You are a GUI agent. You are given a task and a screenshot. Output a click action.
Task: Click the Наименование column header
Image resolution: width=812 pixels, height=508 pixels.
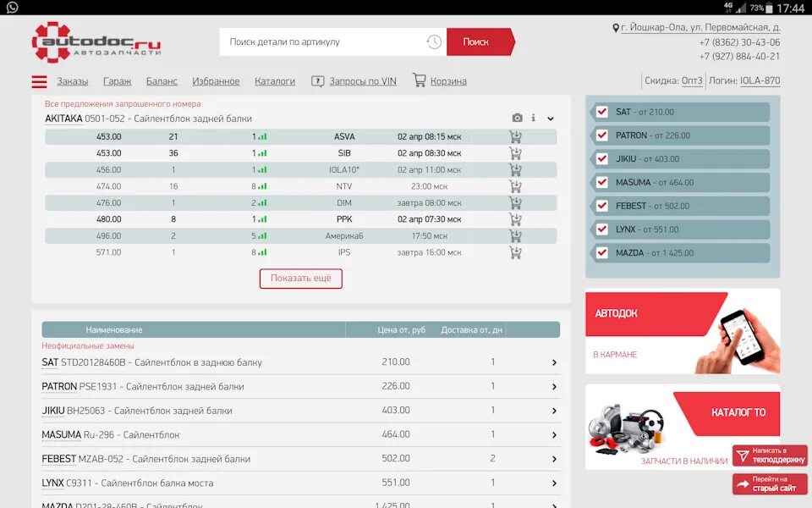pyautogui.click(x=114, y=329)
